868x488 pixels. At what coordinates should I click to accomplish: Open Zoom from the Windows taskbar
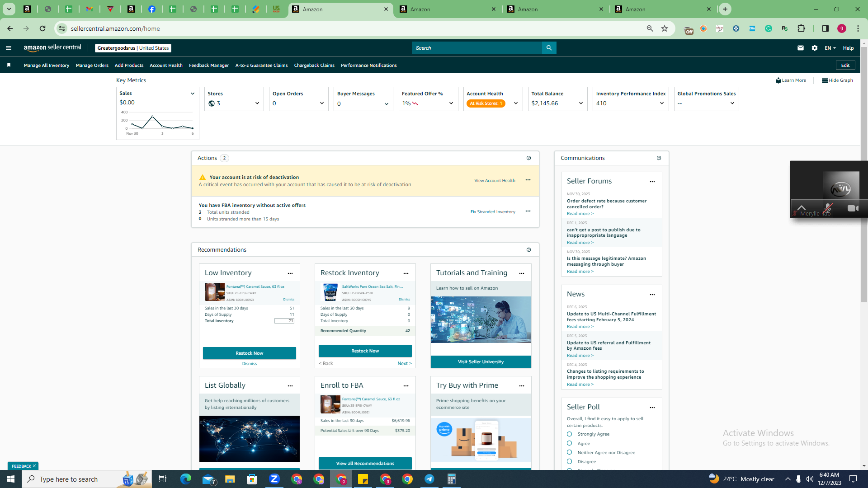coord(274,479)
